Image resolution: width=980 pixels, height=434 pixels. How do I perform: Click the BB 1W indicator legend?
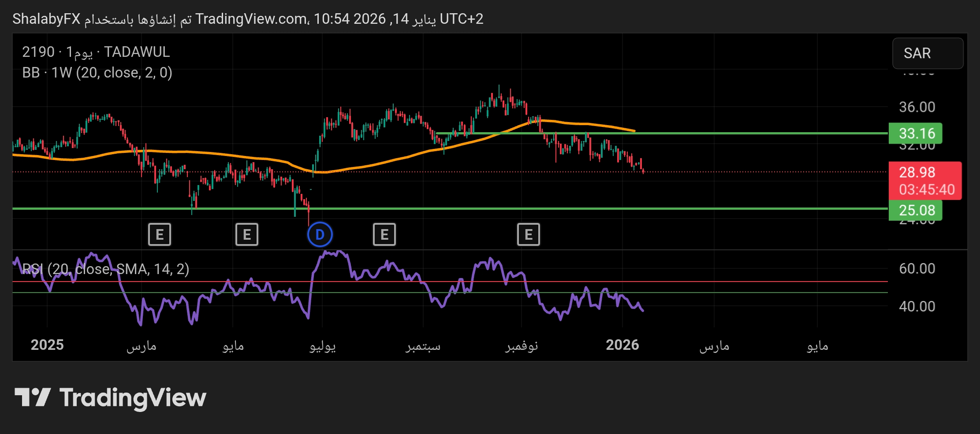point(97,73)
